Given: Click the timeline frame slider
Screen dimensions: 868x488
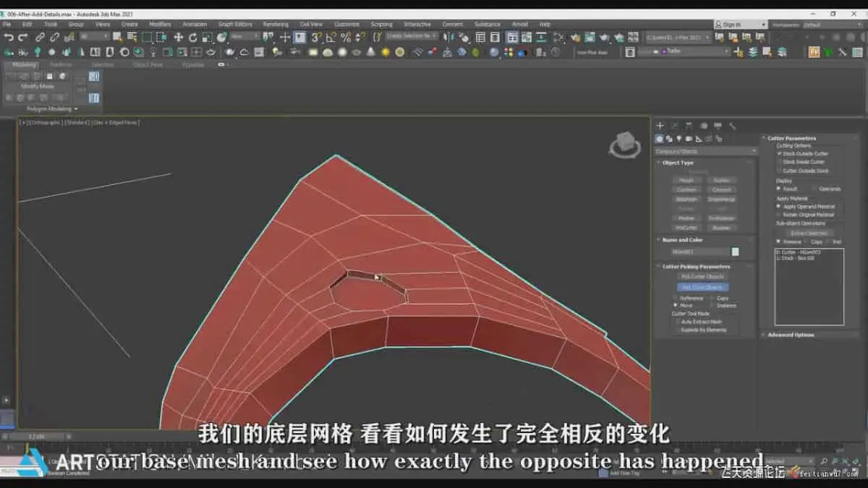Looking at the screenshot, I should point(35,437).
